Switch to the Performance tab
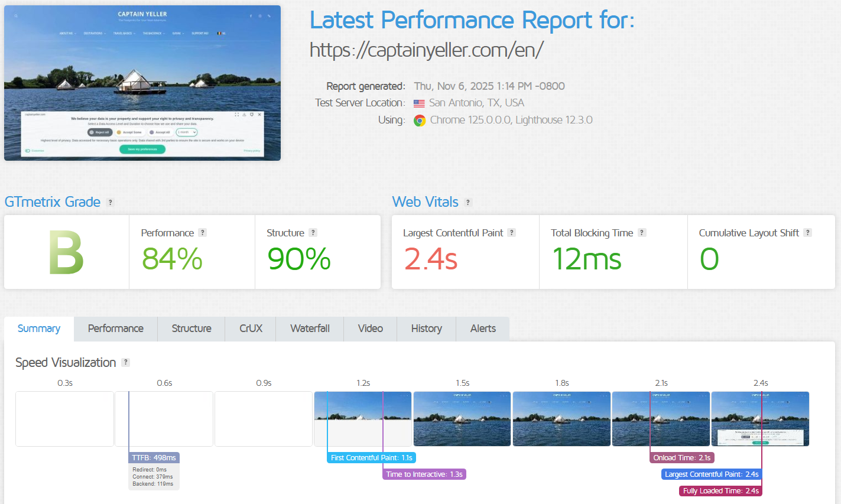Screen dimensions: 841x504 click(116, 329)
